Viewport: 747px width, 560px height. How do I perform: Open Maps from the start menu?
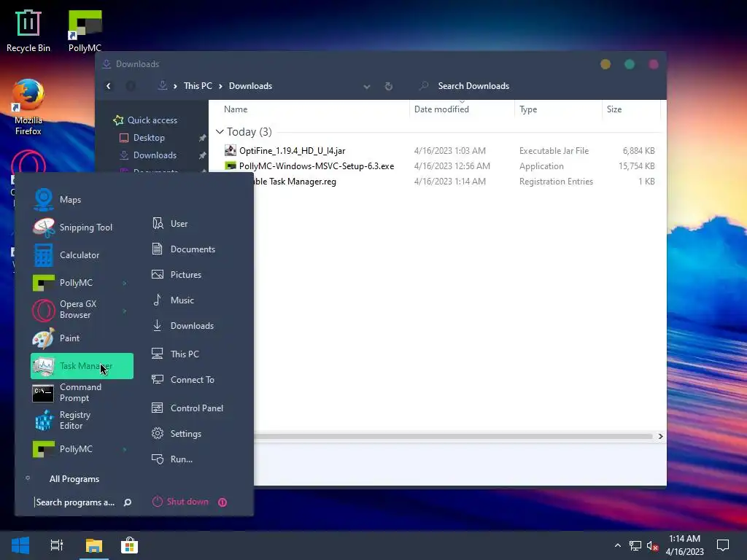tap(82, 200)
